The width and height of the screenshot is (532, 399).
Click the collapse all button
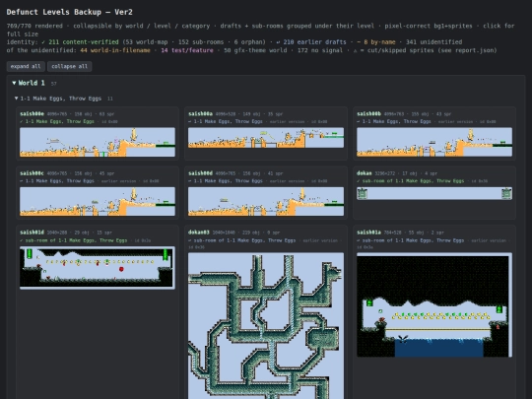point(70,67)
